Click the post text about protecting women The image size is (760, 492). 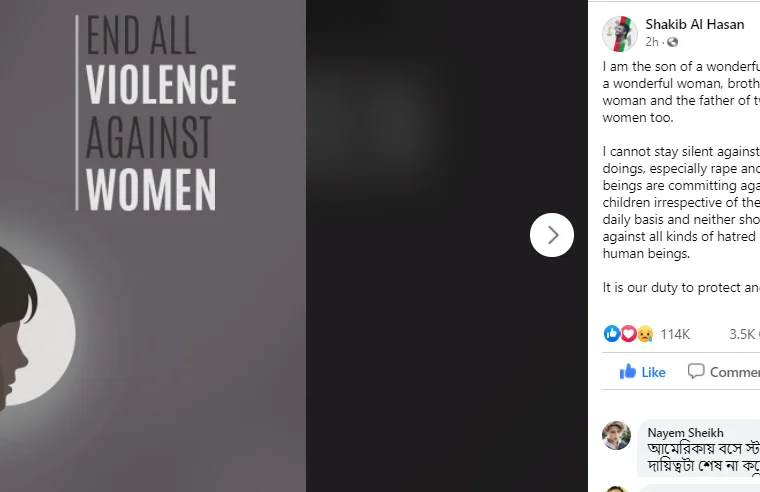pos(681,287)
